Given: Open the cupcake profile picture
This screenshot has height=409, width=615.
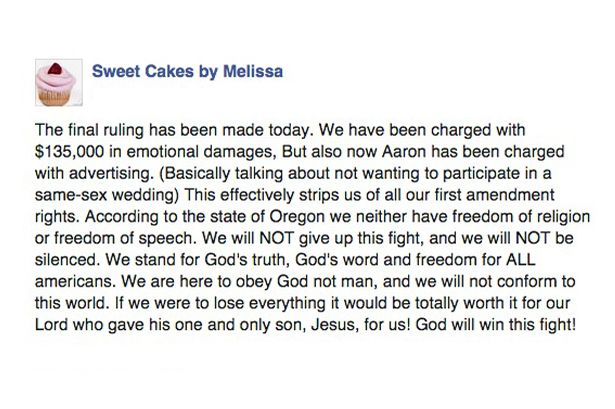Looking at the screenshot, I should click(x=59, y=82).
